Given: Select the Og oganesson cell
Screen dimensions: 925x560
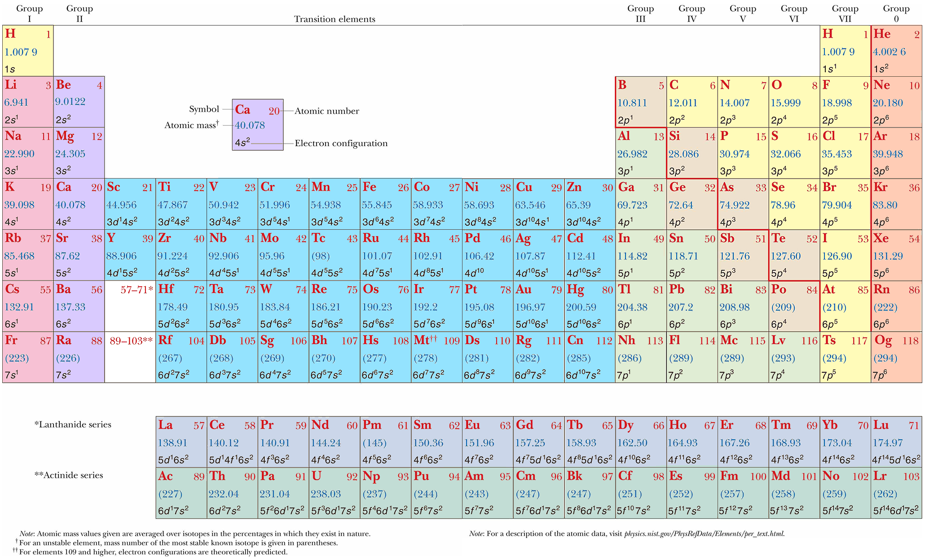Looking at the screenshot, I should click(897, 357).
